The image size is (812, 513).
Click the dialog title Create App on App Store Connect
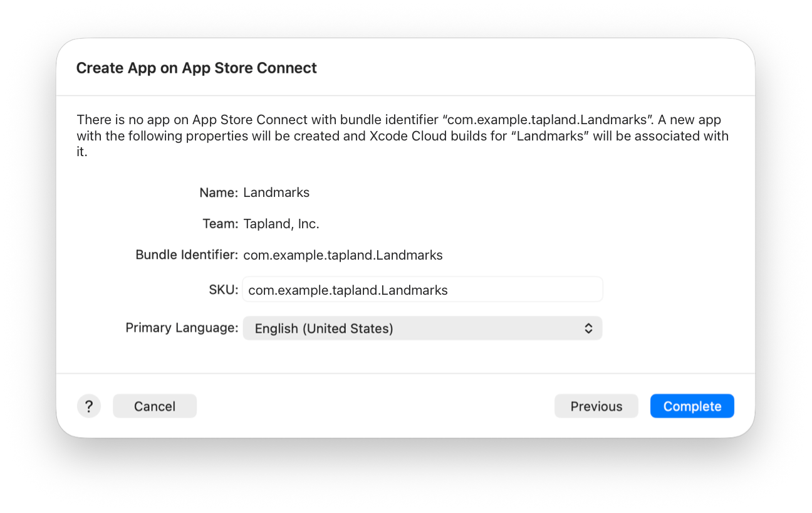pos(197,68)
